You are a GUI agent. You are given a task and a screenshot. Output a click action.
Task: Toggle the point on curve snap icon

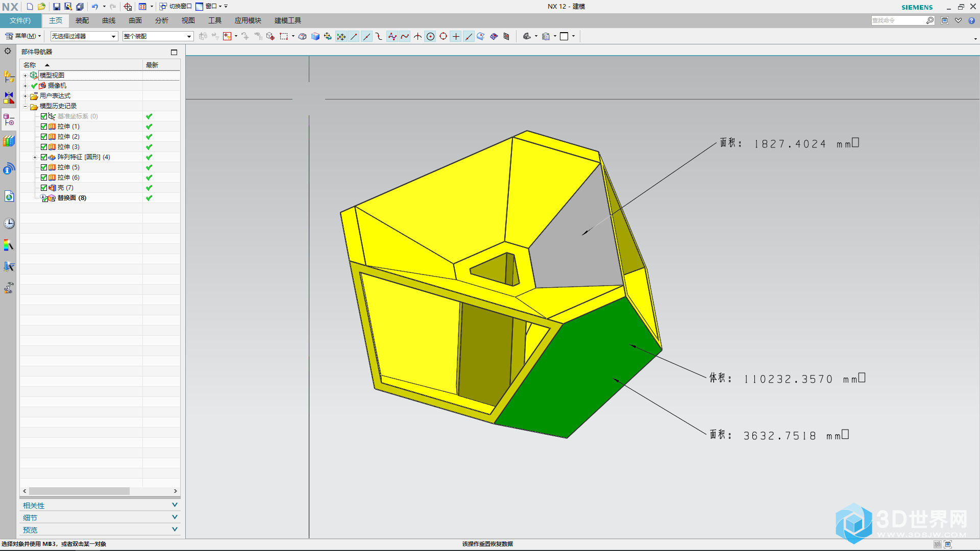click(469, 36)
